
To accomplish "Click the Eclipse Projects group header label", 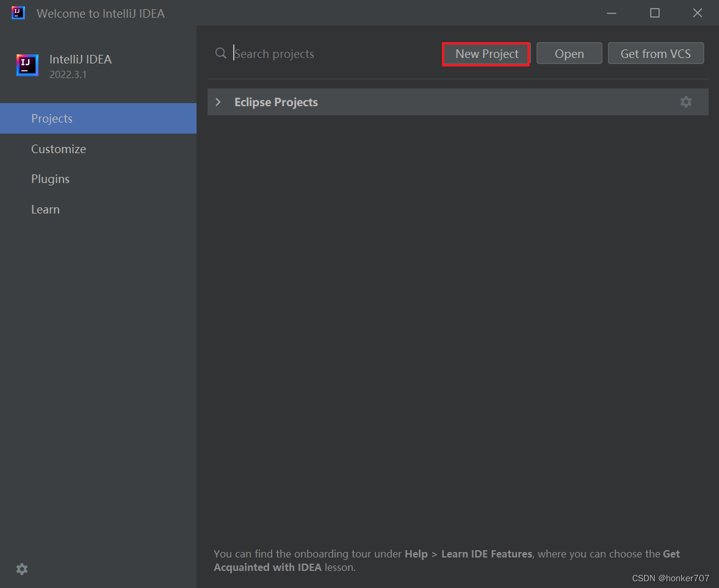I will (276, 102).
